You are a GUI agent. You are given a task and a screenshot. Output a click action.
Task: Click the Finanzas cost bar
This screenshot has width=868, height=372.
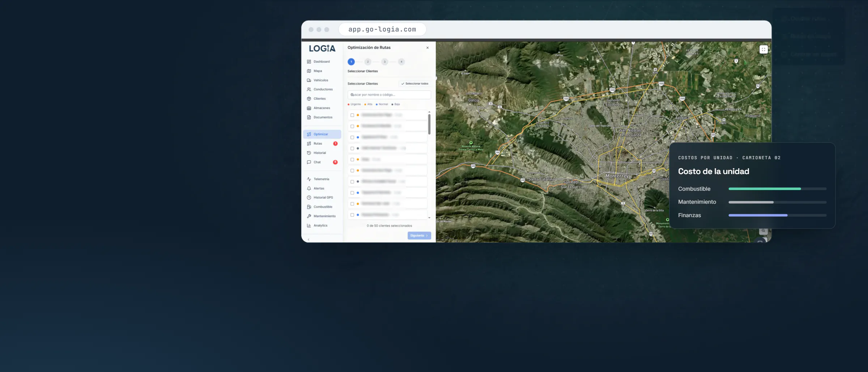[778, 215]
